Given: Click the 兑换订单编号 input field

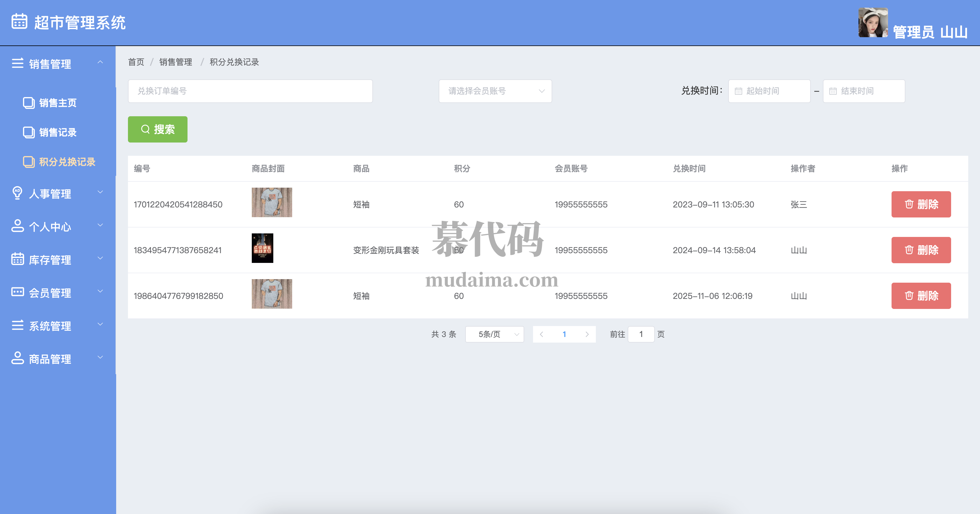Looking at the screenshot, I should (x=250, y=91).
